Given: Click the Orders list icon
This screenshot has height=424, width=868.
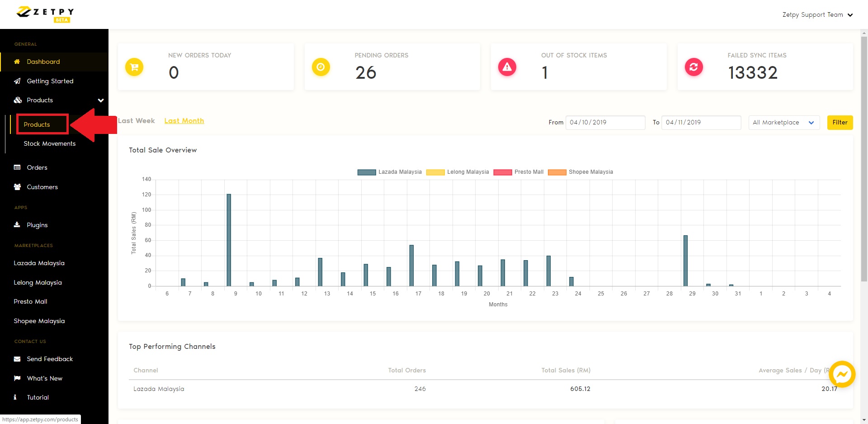Looking at the screenshot, I should (17, 167).
